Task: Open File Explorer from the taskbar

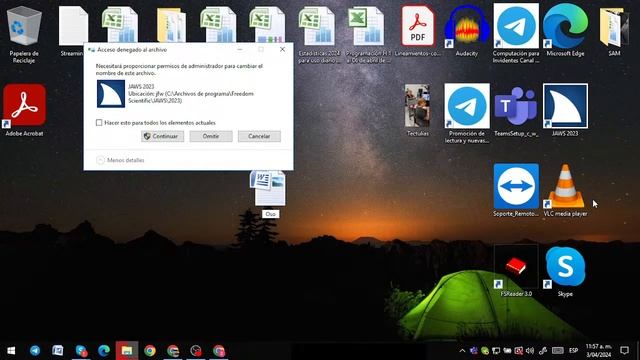Action: point(127,351)
